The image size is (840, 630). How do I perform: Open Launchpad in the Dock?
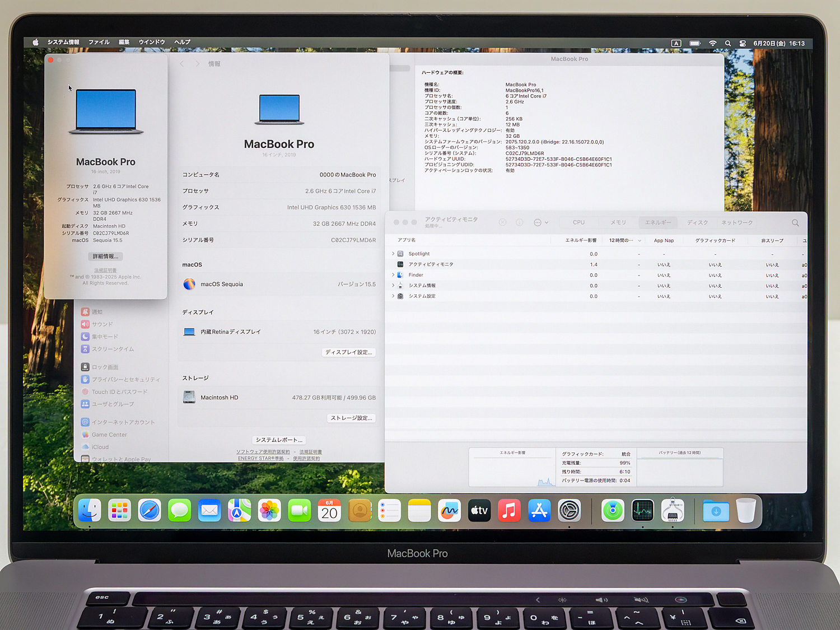[x=119, y=510]
